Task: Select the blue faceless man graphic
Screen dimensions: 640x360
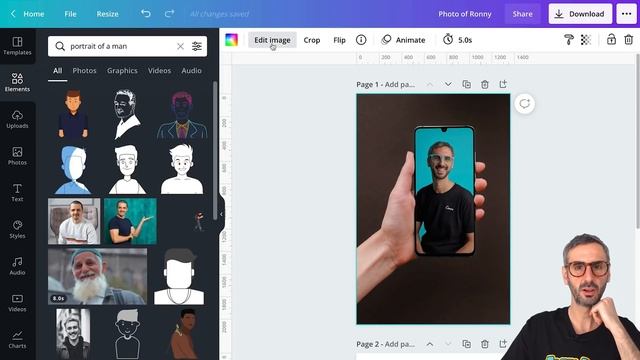Action: coord(73,169)
